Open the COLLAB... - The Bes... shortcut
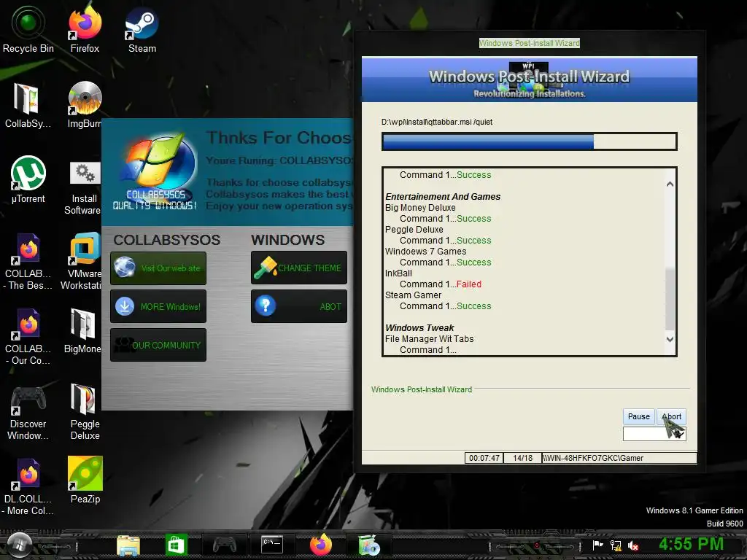The image size is (747, 560). pyautogui.click(x=28, y=261)
